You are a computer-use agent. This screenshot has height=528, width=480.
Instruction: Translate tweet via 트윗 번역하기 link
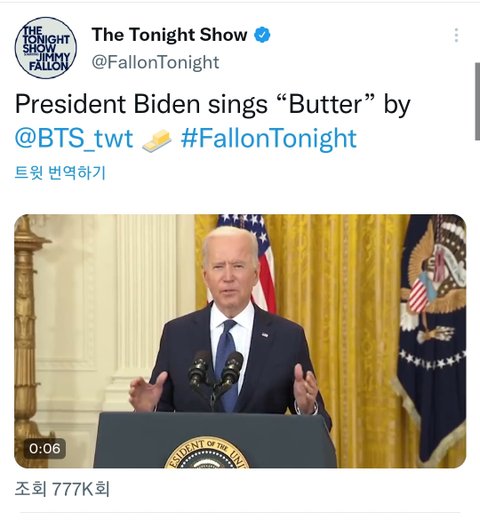(60, 173)
